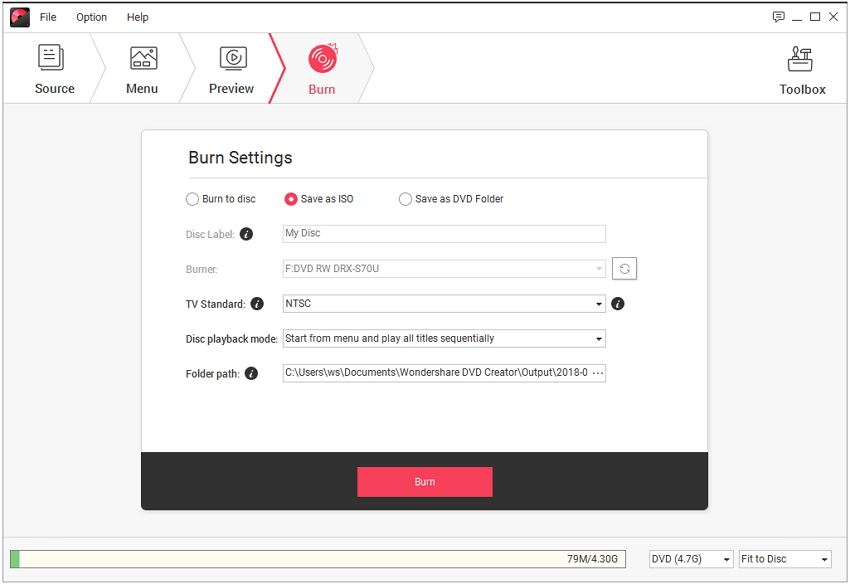Expand the Disc playback mode dropdown
850x584 pixels.
coord(444,339)
